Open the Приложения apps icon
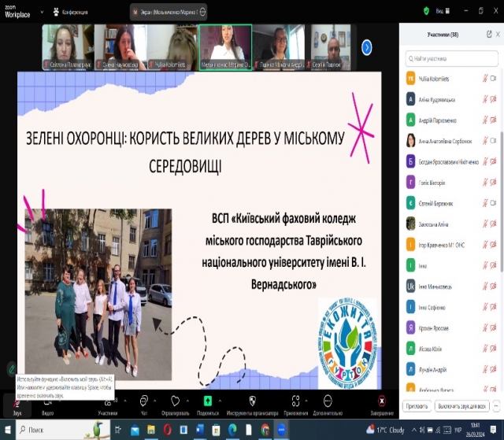This screenshot has height=440, width=504. click(295, 402)
